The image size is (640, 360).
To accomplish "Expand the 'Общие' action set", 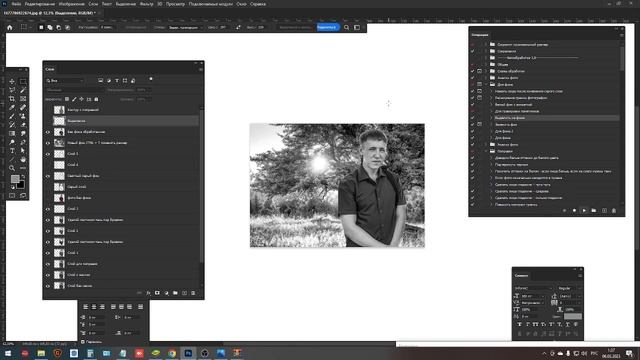I will click(486, 64).
